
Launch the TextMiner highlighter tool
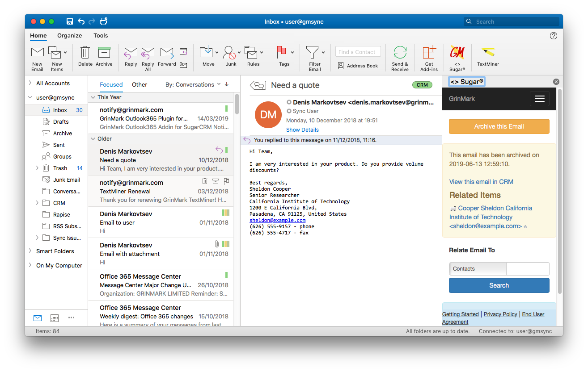coord(488,53)
